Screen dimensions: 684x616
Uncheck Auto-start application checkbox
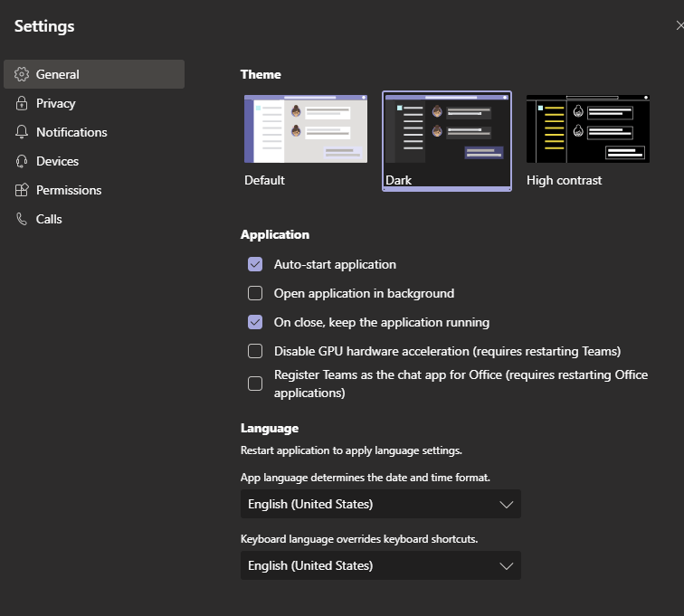[255, 265]
